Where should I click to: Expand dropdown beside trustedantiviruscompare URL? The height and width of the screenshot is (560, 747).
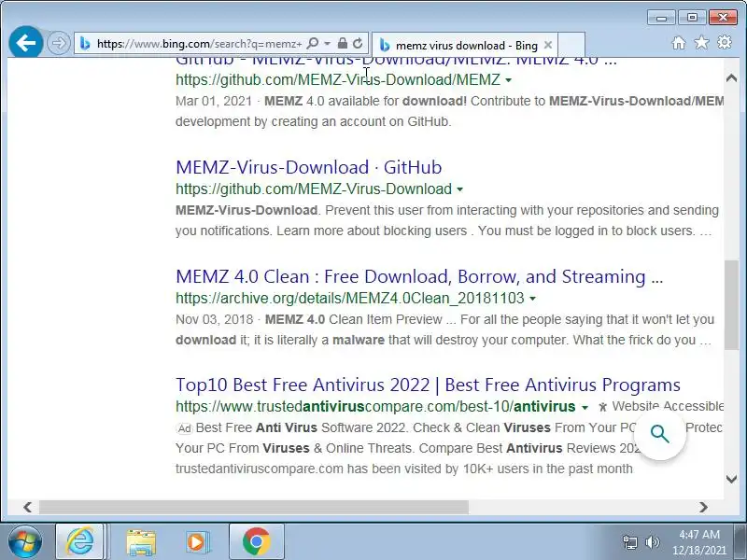coord(585,408)
